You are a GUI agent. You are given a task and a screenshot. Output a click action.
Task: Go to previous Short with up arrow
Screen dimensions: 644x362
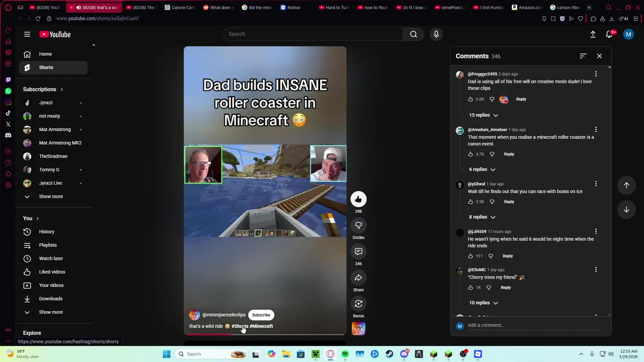tap(626, 185)
